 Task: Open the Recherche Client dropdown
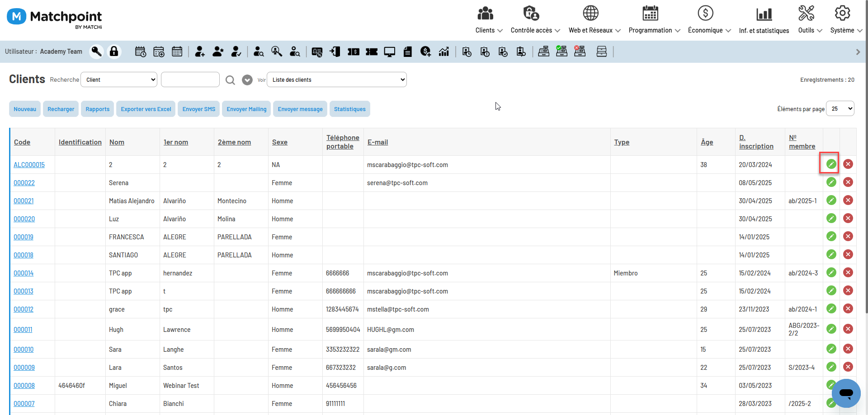coord(119,79)
